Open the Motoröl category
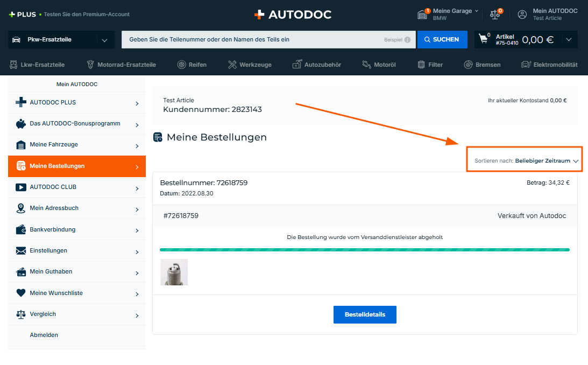Image resolution: width=588 pixels, height=365 pixels. click(x=379, y=65)
